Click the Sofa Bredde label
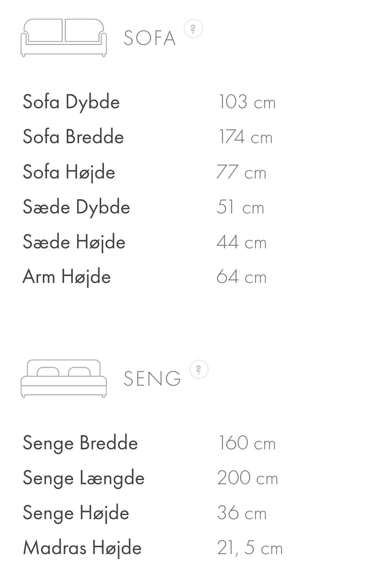 point(73,137)
